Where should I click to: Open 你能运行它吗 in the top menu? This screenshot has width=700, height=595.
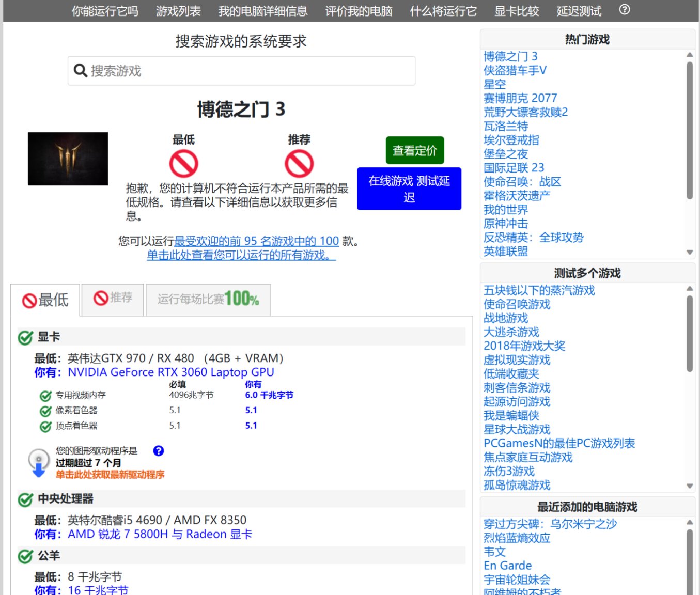pos(105,11)
